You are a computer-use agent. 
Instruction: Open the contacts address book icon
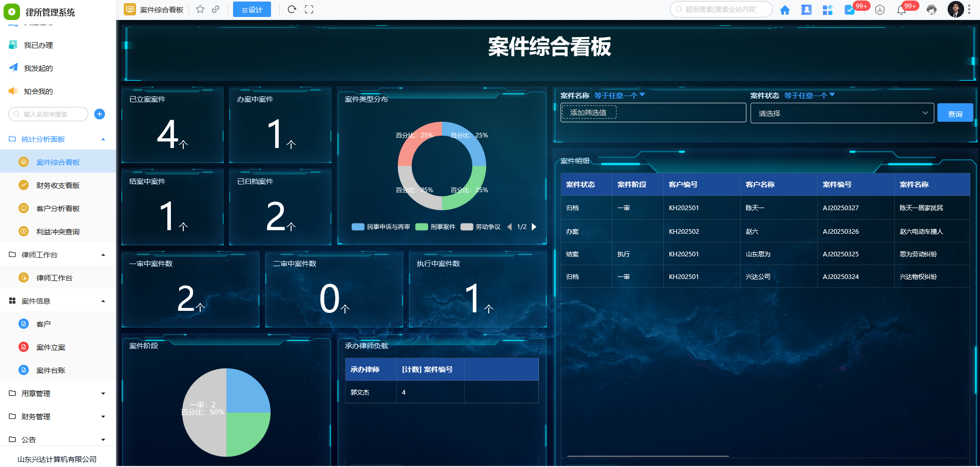[x=806, y=10]
